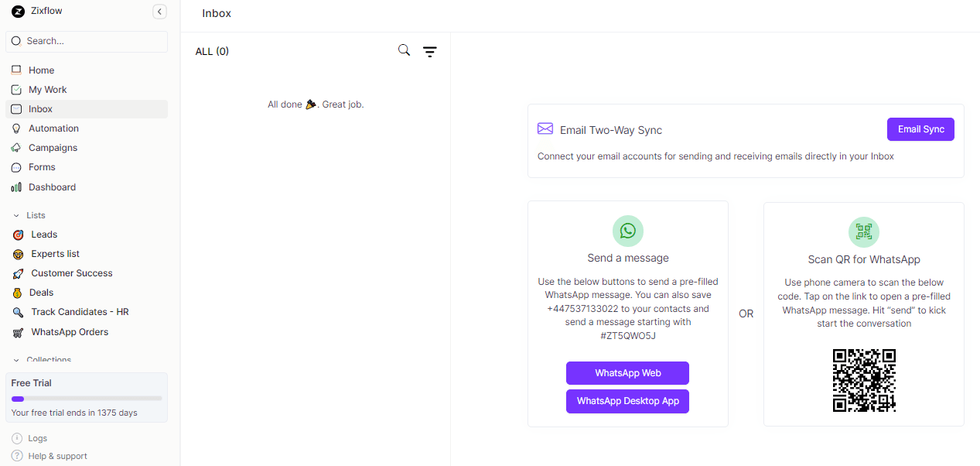This screenshot has height=466, width=980.
Task: Click the WhatsApp Web button
Action: pos(627,373)
